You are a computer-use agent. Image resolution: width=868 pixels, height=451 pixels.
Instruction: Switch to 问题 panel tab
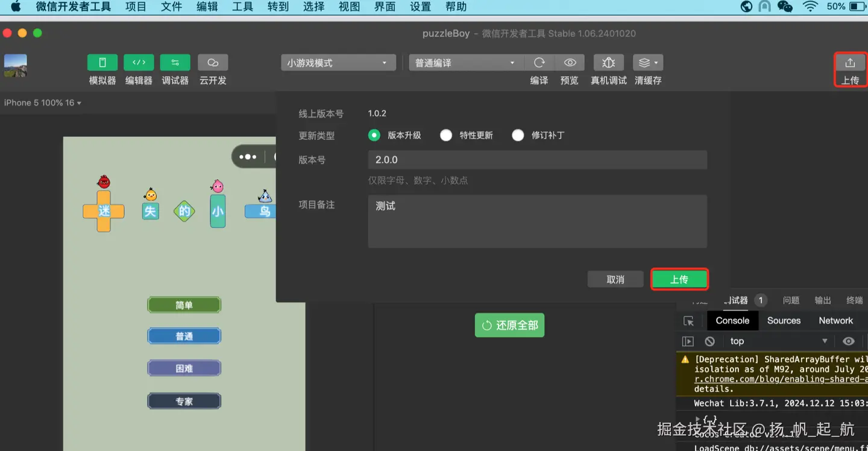[x=791, y=300]
